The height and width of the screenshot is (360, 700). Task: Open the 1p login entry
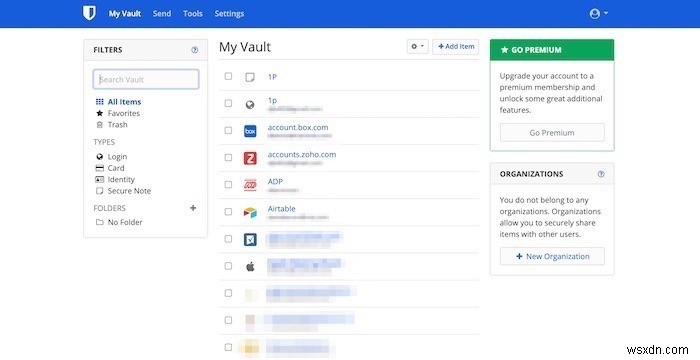[x=272, y=100]
